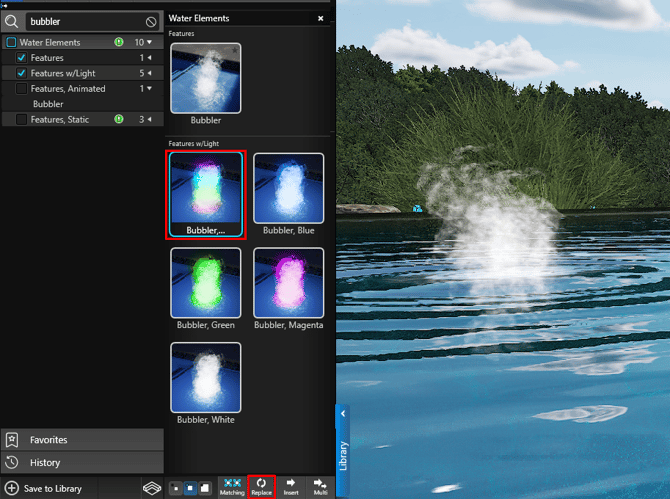The width and height of the screenshot is (670, 499).
Task: Click the Replace button in bottom toolbar
Action: point(261,486)
